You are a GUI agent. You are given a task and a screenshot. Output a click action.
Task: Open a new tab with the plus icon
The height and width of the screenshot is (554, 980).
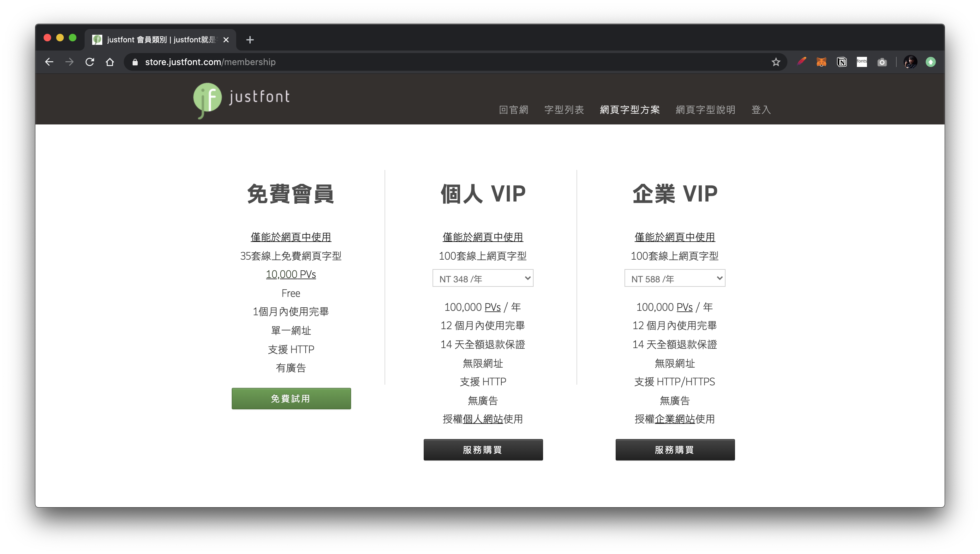click(250, 39)
